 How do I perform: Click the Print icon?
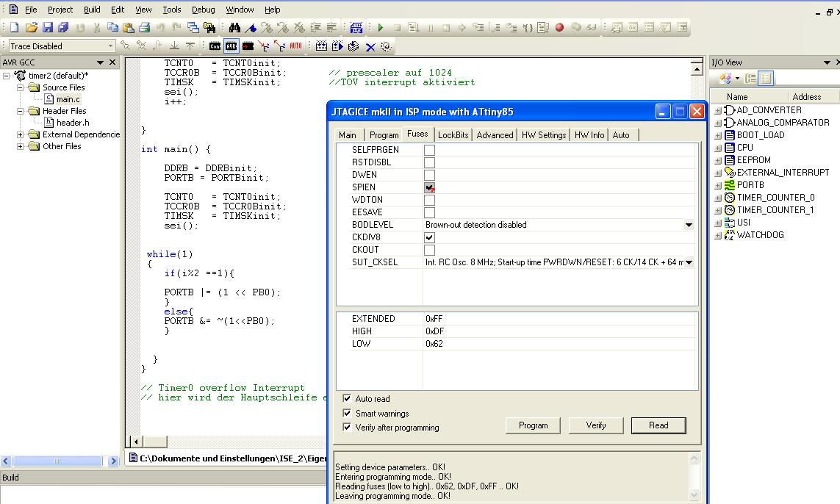(145, 27)
